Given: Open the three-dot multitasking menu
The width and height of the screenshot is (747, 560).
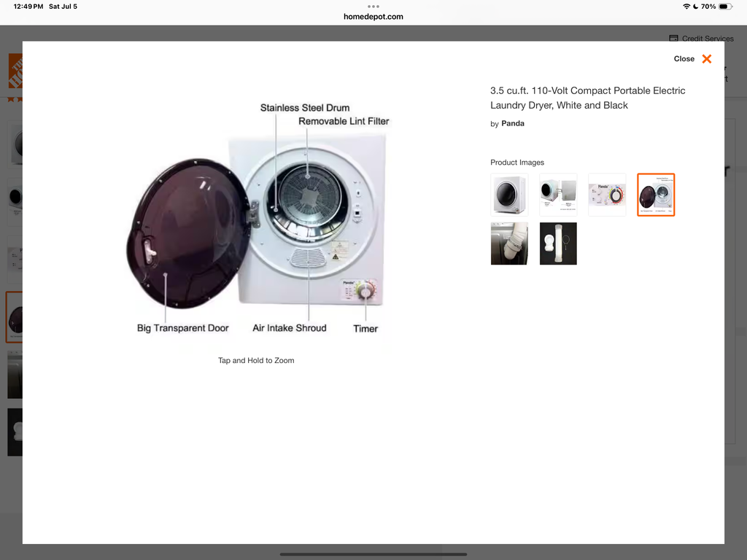Looking at the screenshot, I should (x=373, y=6).
